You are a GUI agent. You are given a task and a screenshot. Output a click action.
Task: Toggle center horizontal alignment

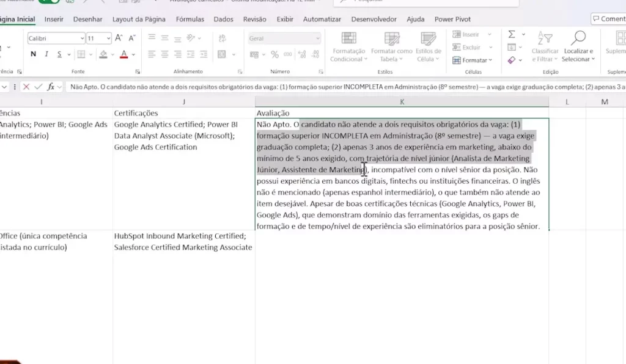pyautogui.click(x=164, y=54)
